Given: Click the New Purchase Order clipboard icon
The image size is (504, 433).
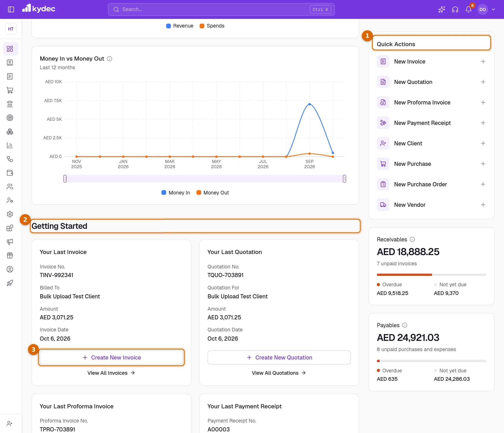Looking at the screenshot, I should coord(383,184).
